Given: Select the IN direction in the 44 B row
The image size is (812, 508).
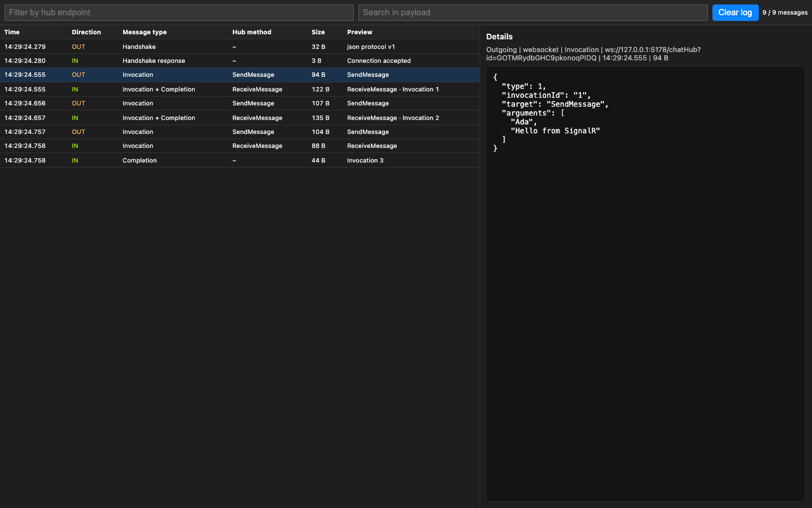Looking at the screenshot, I should tap(75, 161).
